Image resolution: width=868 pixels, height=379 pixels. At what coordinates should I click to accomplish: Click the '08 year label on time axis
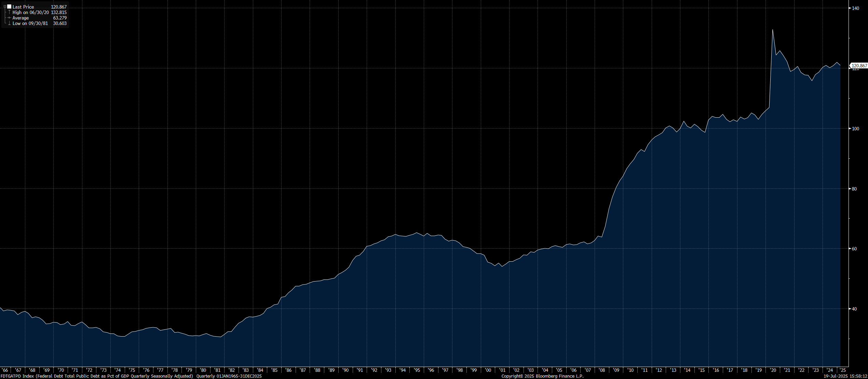coord(602,370)
